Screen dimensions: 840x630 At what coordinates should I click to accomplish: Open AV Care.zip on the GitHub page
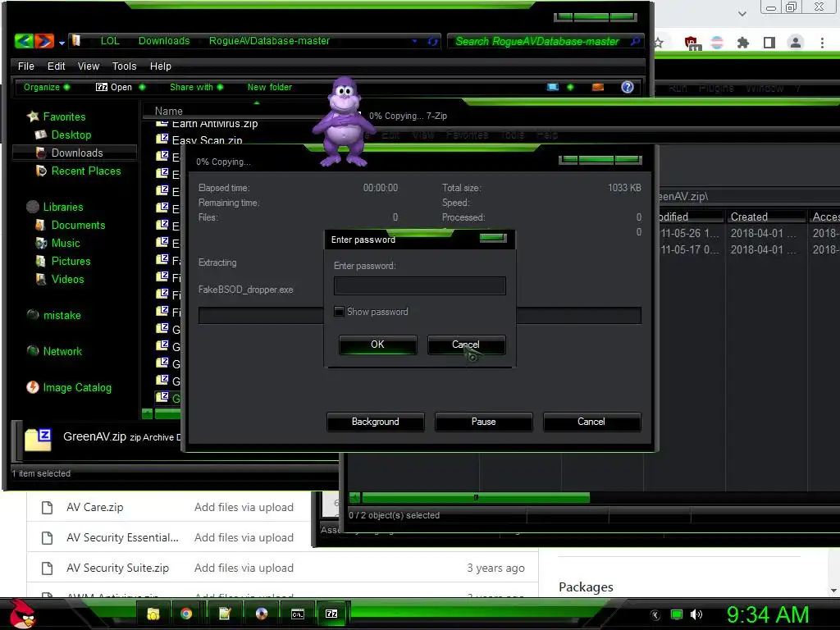click(x=95, y=507)
